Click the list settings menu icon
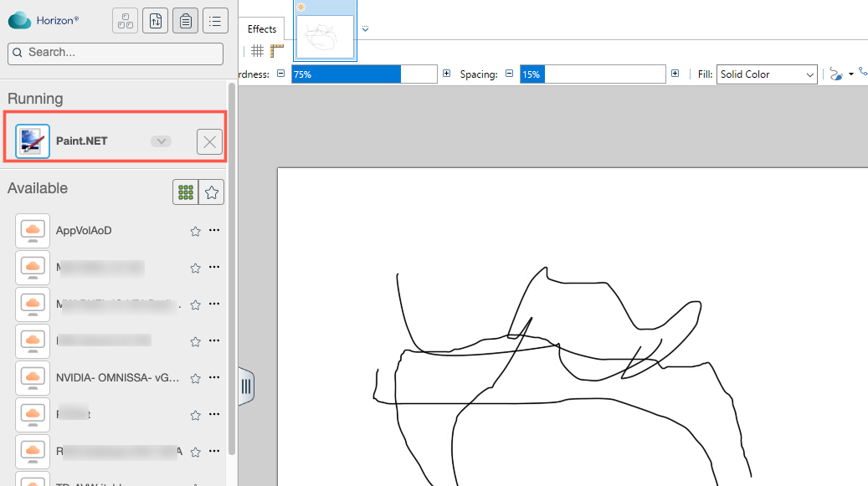 pos(215,21)
